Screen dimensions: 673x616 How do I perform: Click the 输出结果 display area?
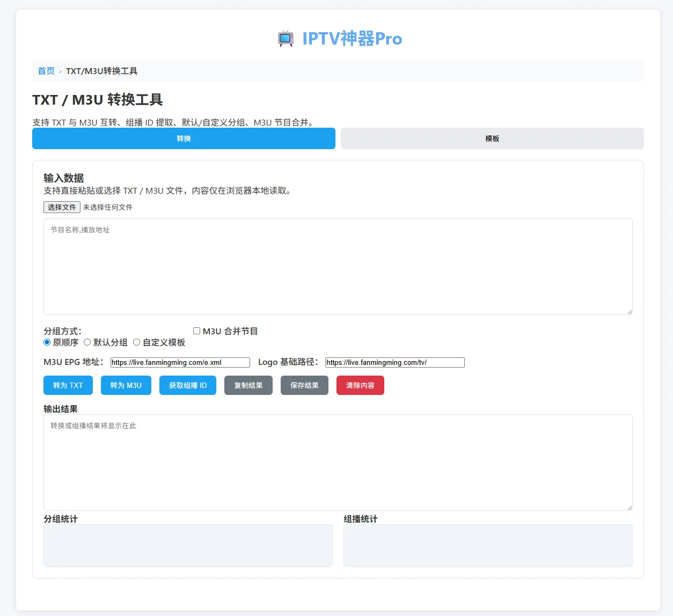(x=338, y=463)
